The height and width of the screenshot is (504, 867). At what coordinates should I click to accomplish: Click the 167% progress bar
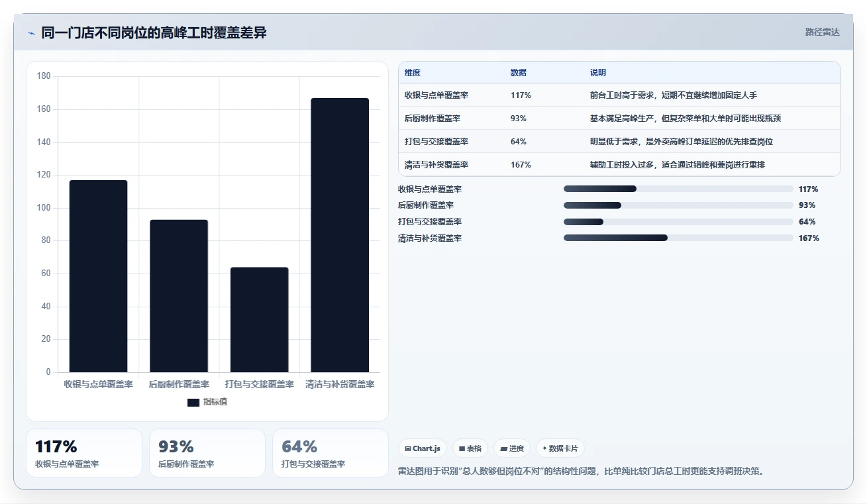click(x=678, y=238)
